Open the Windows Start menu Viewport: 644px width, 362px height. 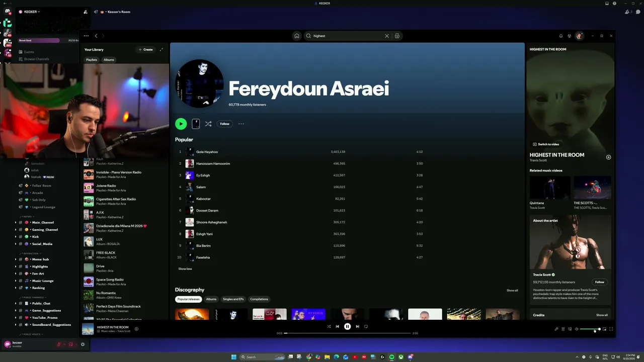click(x=233, y=357)
